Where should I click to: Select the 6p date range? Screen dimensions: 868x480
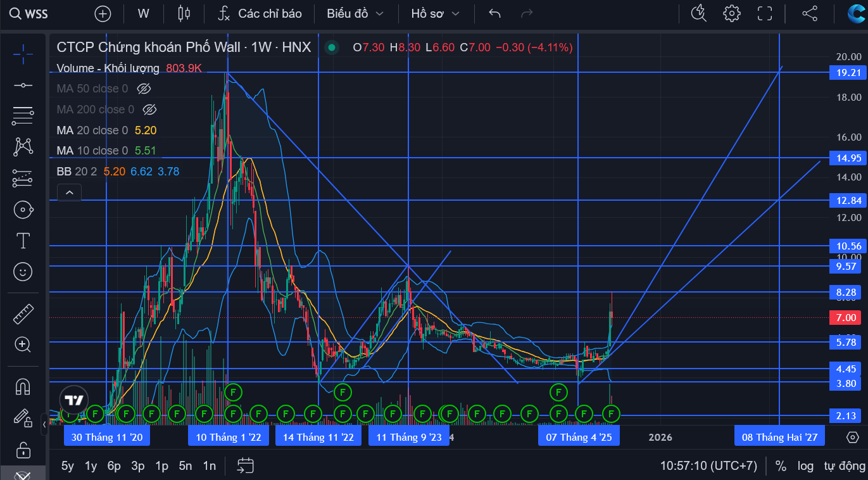click(x=114, y=466)
